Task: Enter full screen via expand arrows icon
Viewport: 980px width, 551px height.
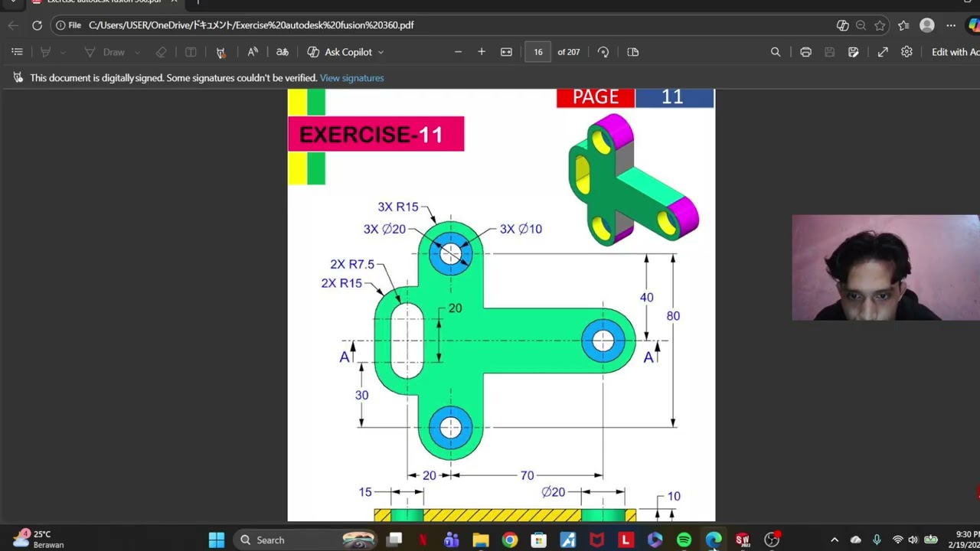Action: coord(883,52)
